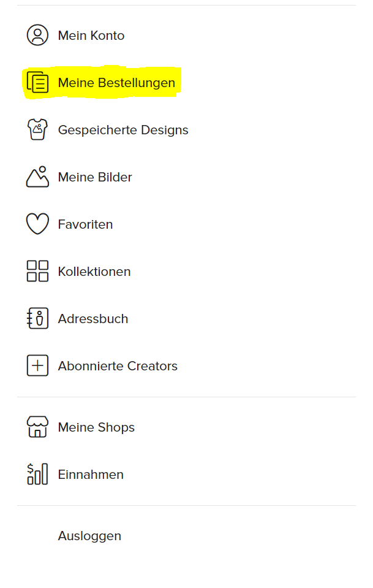Screen dimensions: 373x588
Task: Click the grid icon for Kollektionen
Action: 37,271
